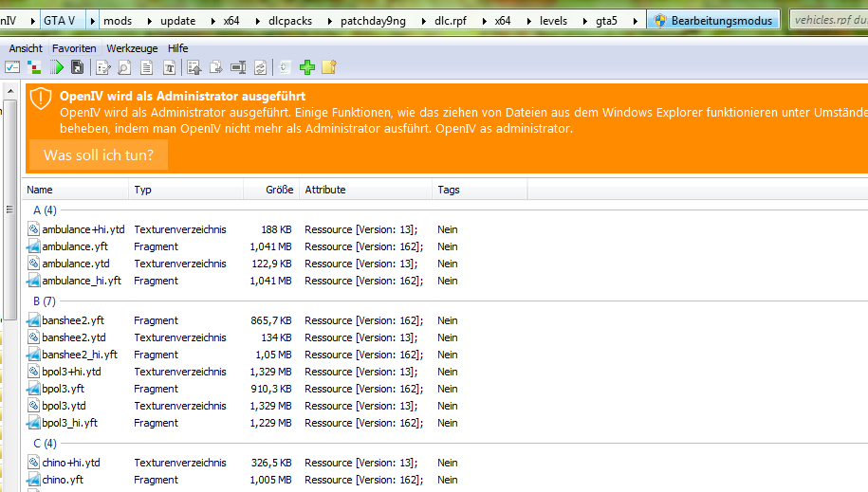The image size is (868, 492).
Task: Sort files by the Name column header
Action: [x=75, y=190]
